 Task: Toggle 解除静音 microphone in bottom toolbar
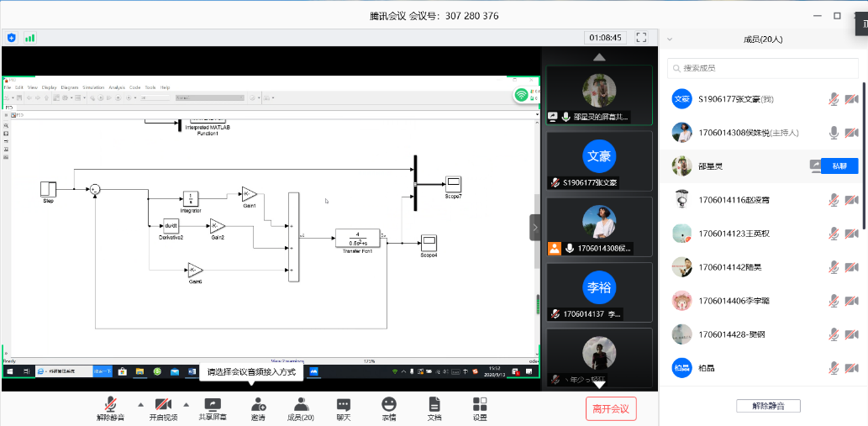coord(110,405)
